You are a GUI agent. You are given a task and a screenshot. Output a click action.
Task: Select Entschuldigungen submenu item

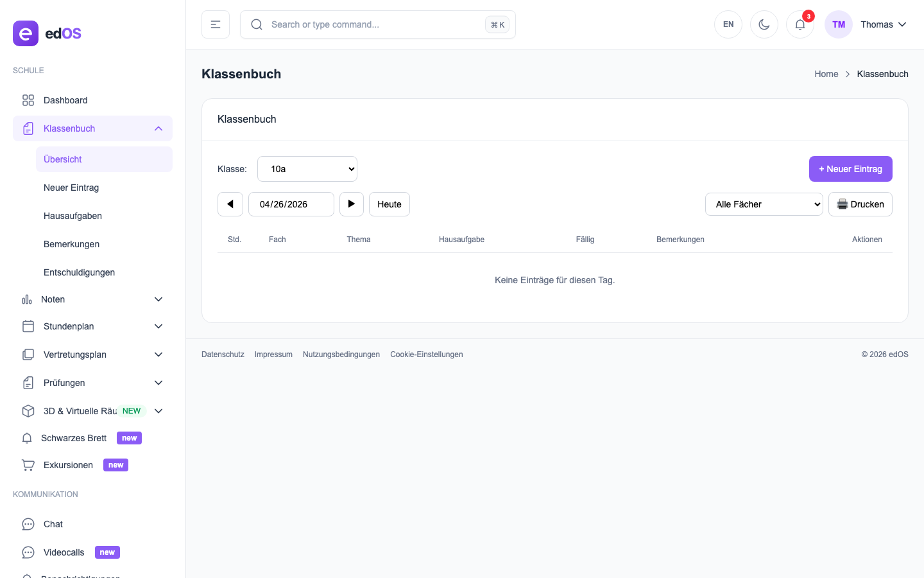tap(79, 272)
